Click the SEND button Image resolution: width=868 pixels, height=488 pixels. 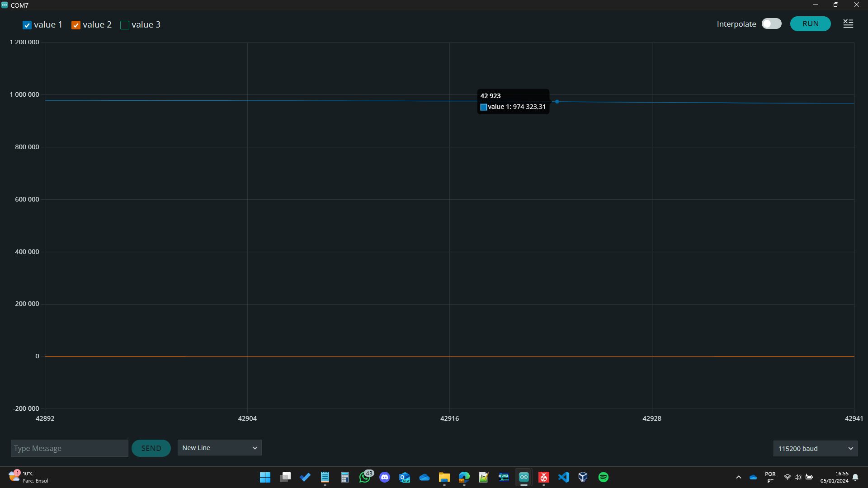151,448
